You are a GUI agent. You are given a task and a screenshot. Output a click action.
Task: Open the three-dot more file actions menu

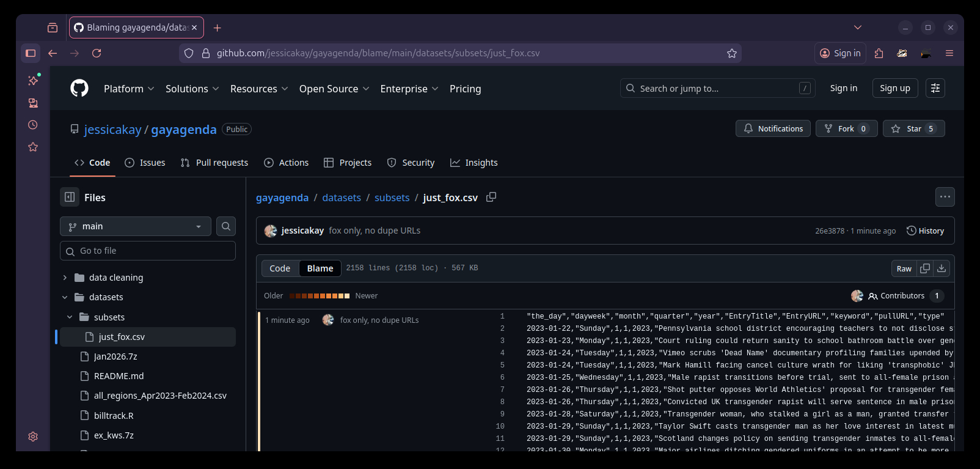tap(945, 197)
